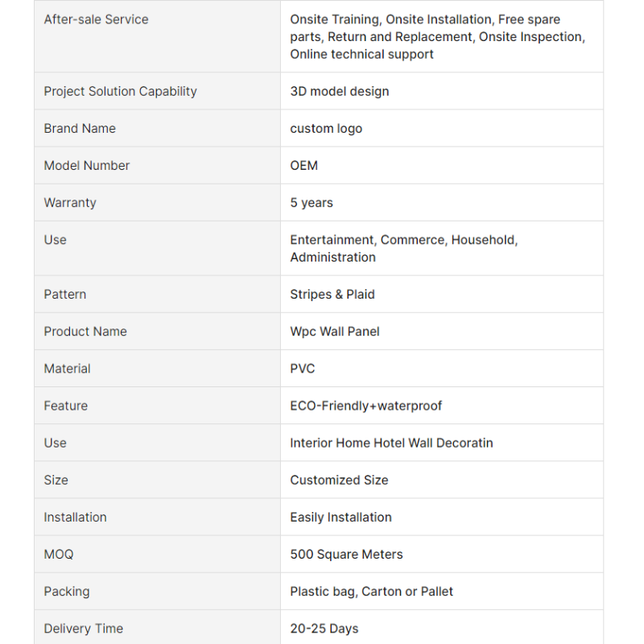Select the Brand Name row label
The height and width of the screenshot is (644, 644).
click(80, 128)
